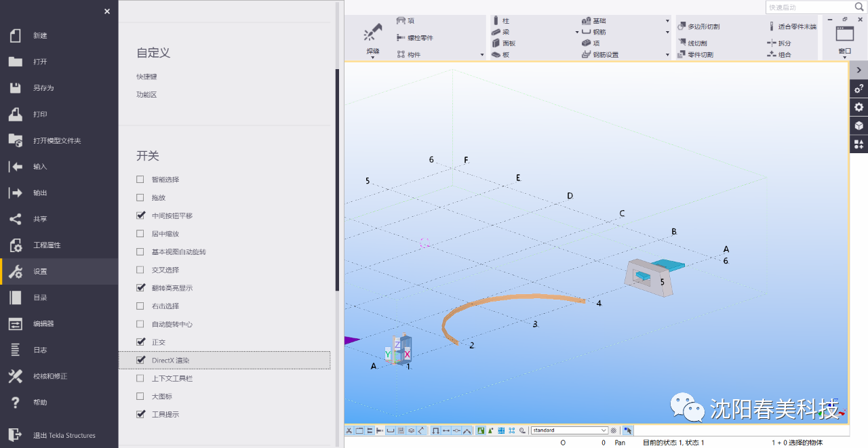868x448 pixels.
Task: Expand the side pane chevron arrow
Action: [x=859, y=70]
